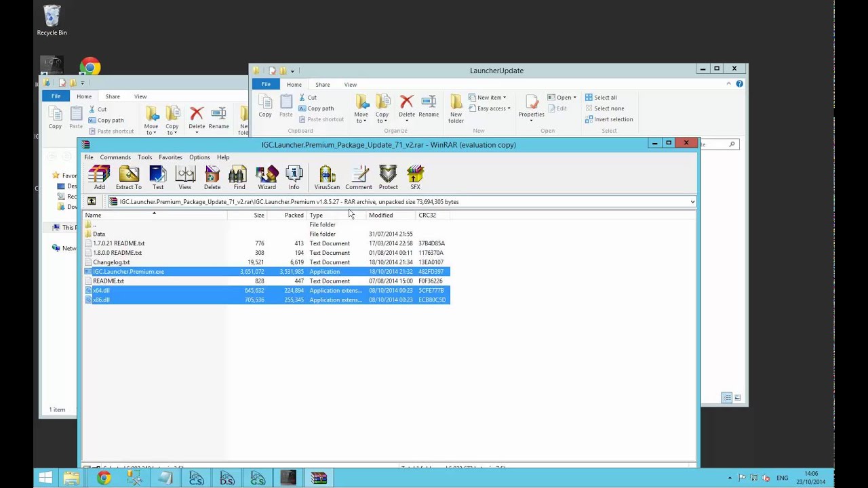Open Recycle Bin on desktop
Viewport: 868px width, 488px height.
(x=52, y=20)
